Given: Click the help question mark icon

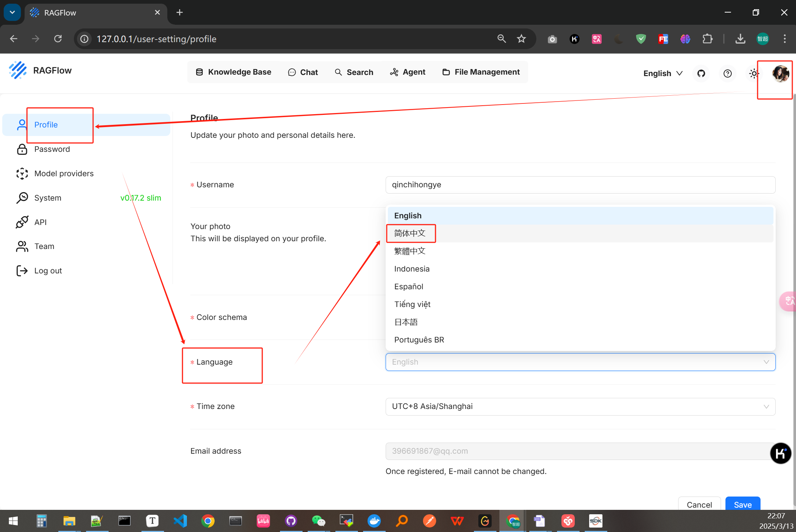Looking at the screenshot, I should tap(727, 74).
